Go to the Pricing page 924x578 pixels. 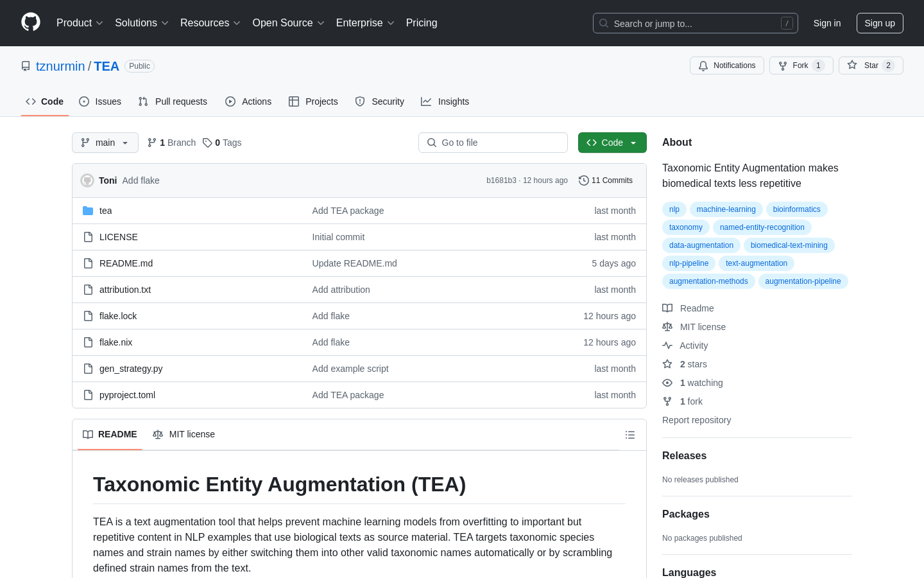pos(422,23)
